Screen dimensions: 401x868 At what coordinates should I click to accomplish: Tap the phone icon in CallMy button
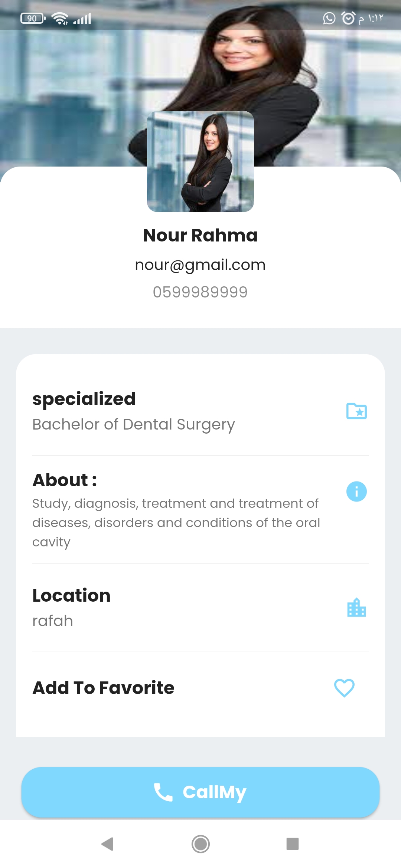163,792
